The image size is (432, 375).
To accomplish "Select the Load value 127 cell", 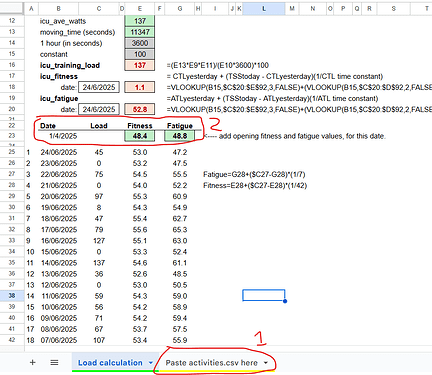I will point(99,241).
